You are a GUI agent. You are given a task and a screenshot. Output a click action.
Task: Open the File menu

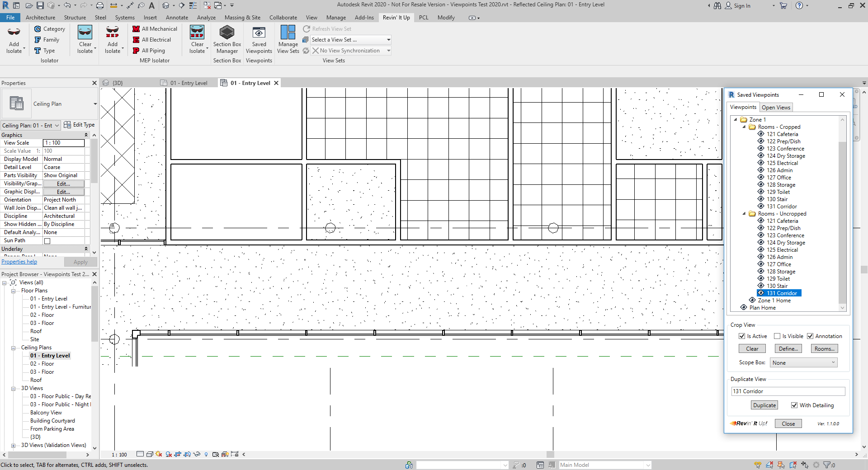pos(10,18)
